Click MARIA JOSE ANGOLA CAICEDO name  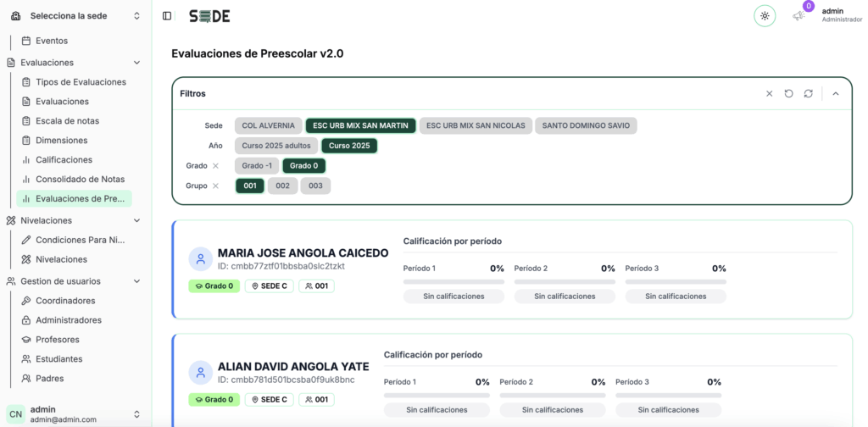pyautogui.click(x=303, y=253)
